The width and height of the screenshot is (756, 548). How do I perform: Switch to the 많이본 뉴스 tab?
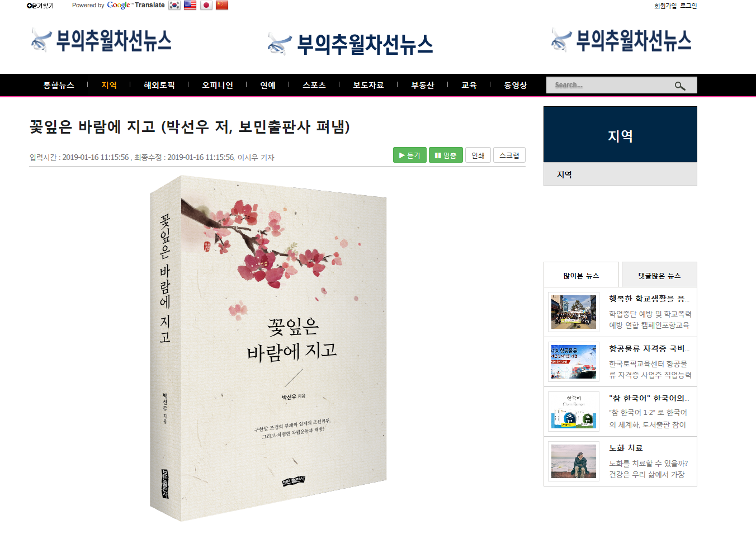point(581,275)
